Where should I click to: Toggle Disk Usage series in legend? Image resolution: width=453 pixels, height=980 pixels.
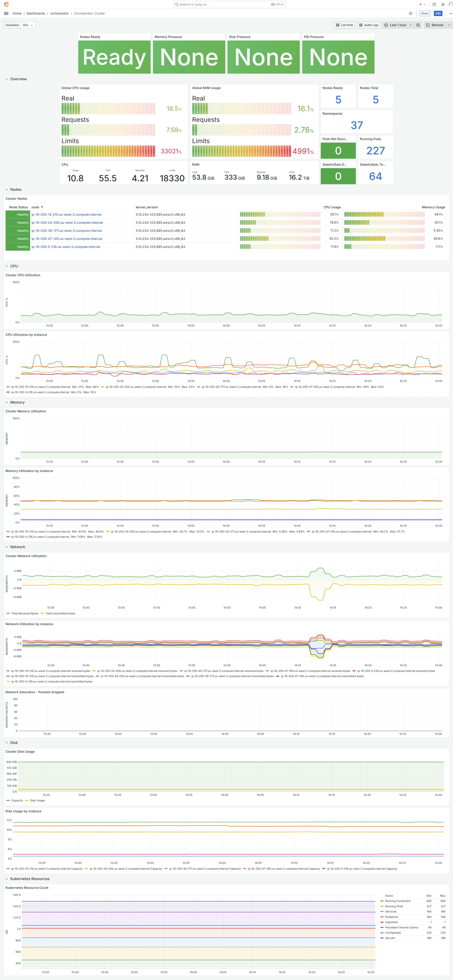(37, 800)
